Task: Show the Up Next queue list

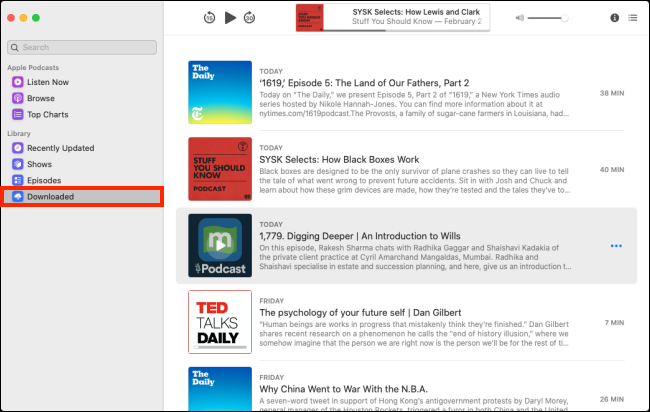Action: coord(633,18)
